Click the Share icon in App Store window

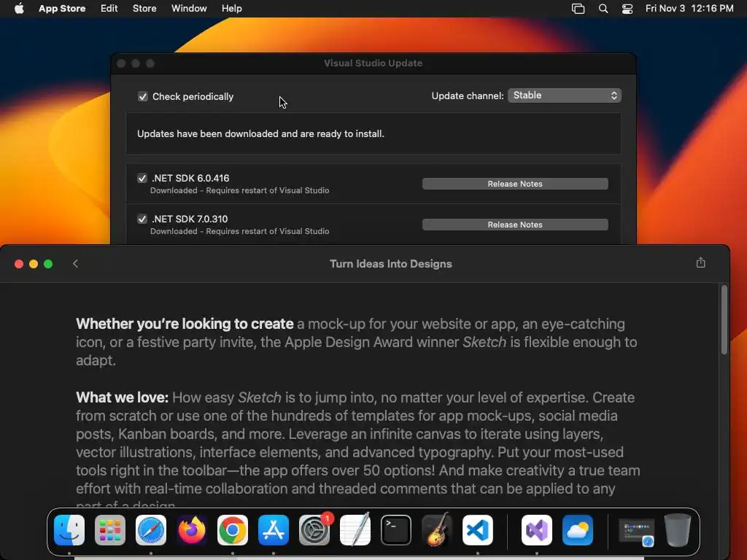tap(701, 262)
